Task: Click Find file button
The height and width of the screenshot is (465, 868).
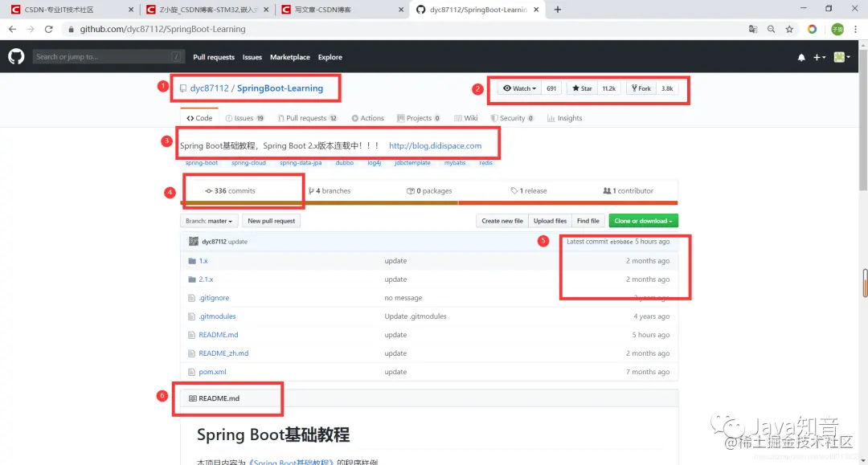Action: [588, 221]
